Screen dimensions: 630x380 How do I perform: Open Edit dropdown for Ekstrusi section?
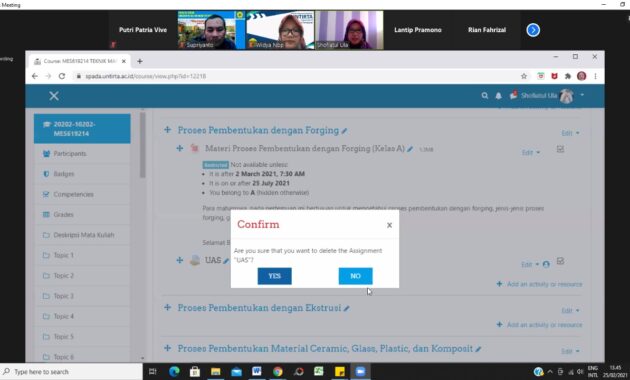pos(571,311)
